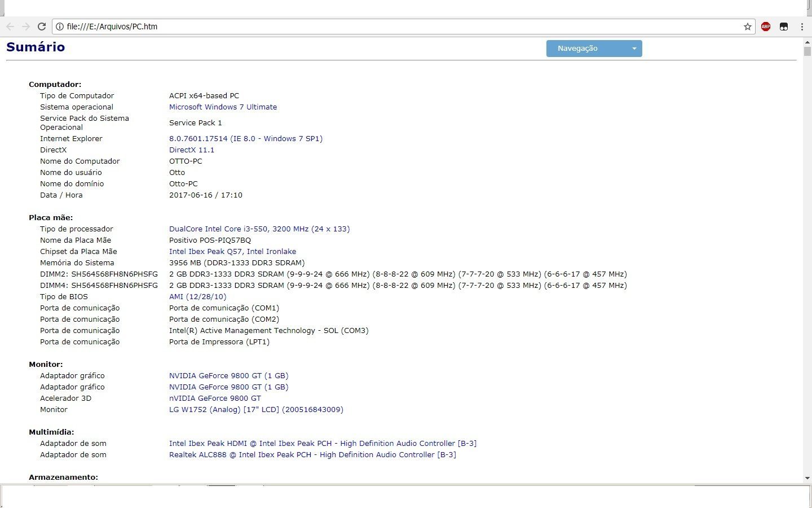
Task: Open the ABP Adblock extension icon
Action: coord(766,27)
